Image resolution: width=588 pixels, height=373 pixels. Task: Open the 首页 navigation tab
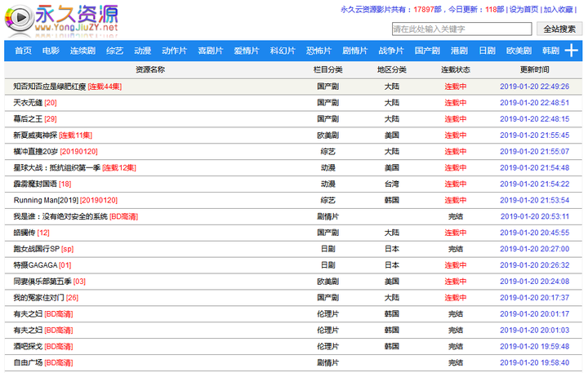pos(23,51)
